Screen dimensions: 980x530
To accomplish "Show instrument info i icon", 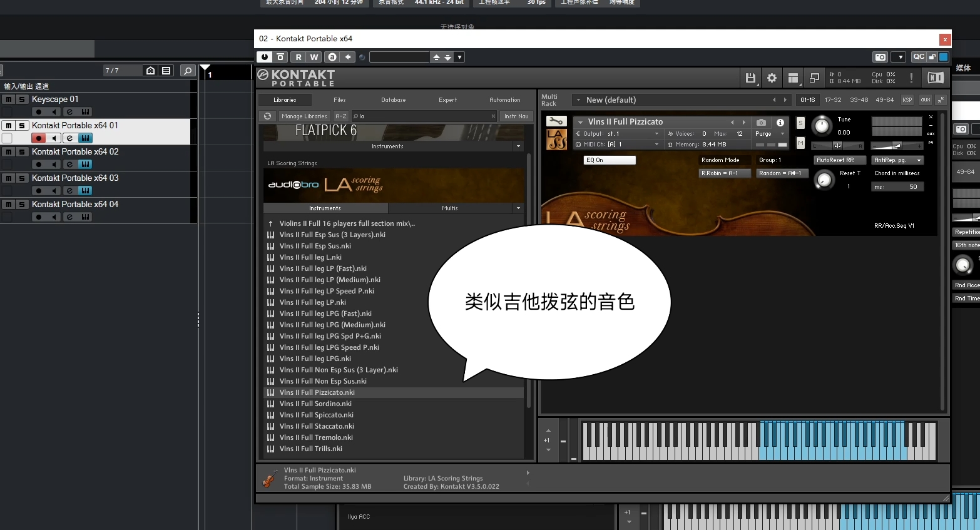I will 780,122.
